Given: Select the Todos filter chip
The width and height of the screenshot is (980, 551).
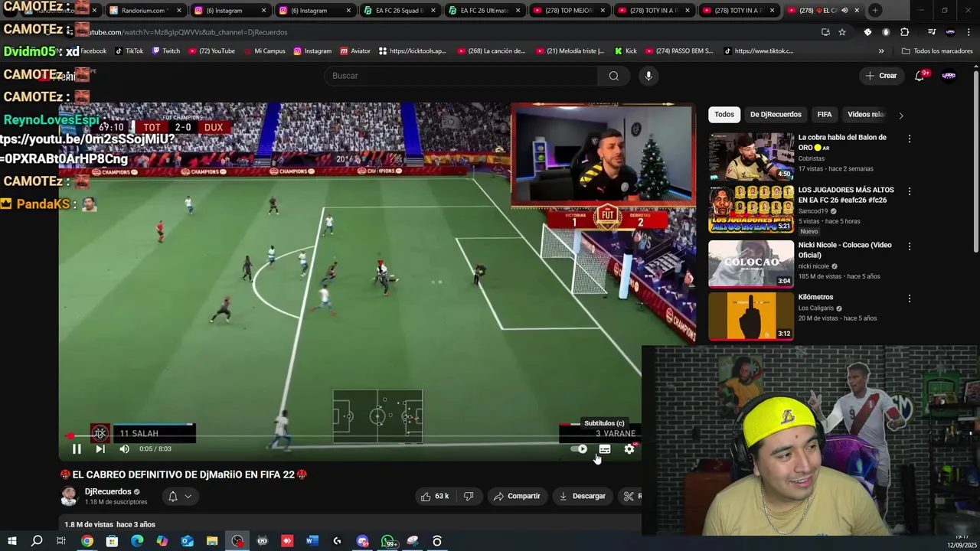Looking at the screenshot, I should [724, 115].
